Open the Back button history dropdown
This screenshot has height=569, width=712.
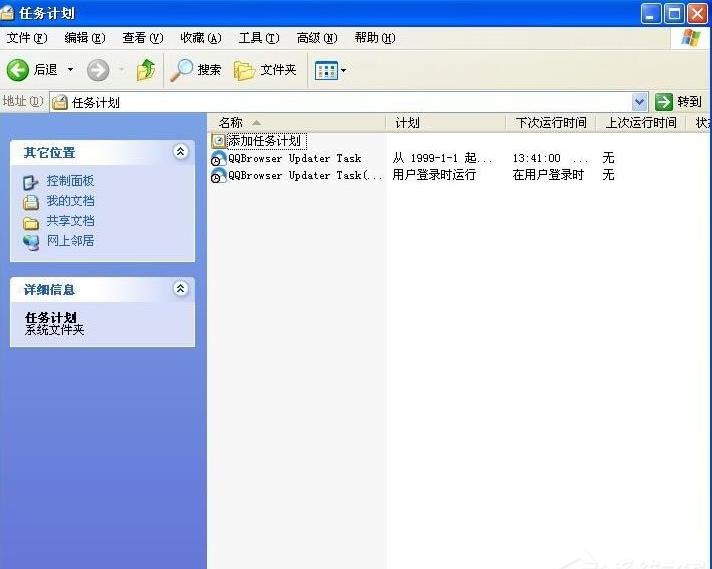click(70, 70)
